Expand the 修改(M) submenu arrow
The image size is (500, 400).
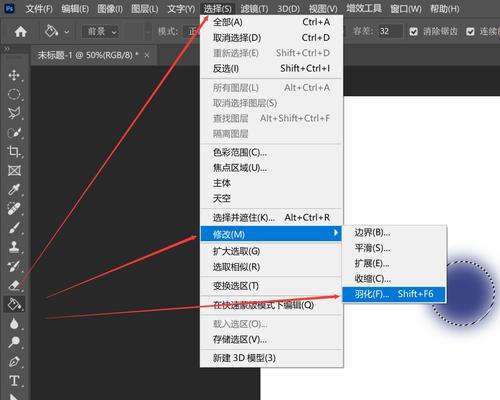[336, 233]
